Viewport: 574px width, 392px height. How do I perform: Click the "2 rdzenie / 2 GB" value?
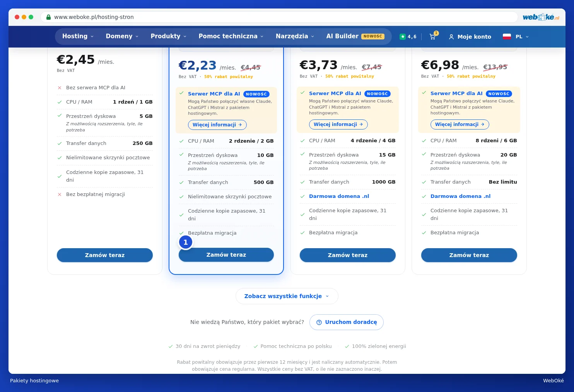click(x=251, y=141)
